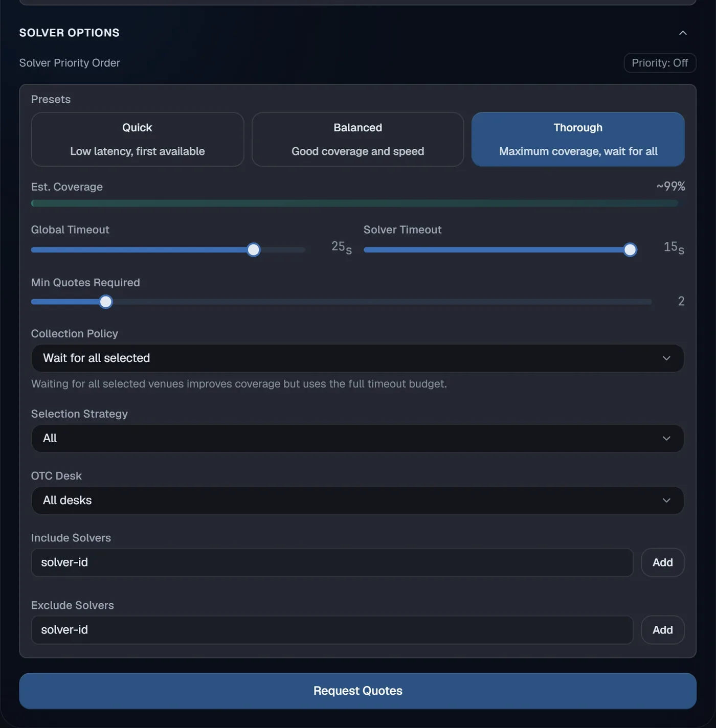Click the Global Timeout slider handle
This screenshot has height=728, width=716.
(x=253, y=250)
